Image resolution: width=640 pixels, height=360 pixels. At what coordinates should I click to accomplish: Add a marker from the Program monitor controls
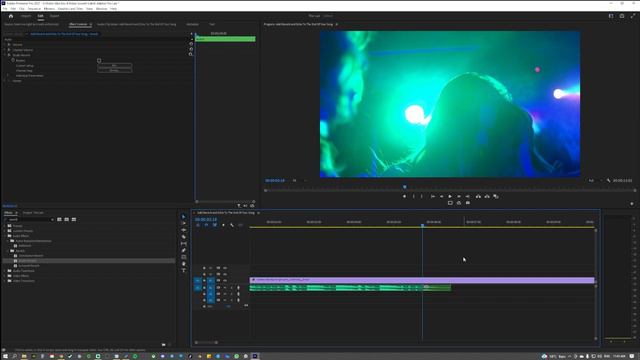point(404,196)
